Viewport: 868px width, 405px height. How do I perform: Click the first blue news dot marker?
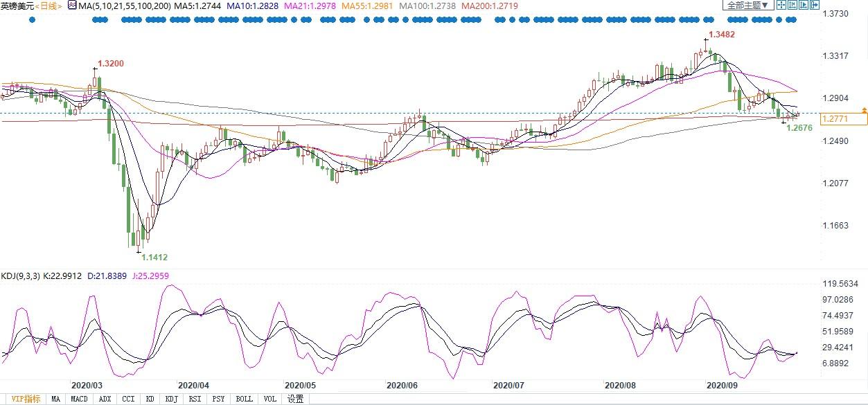[x=32, y=19]
